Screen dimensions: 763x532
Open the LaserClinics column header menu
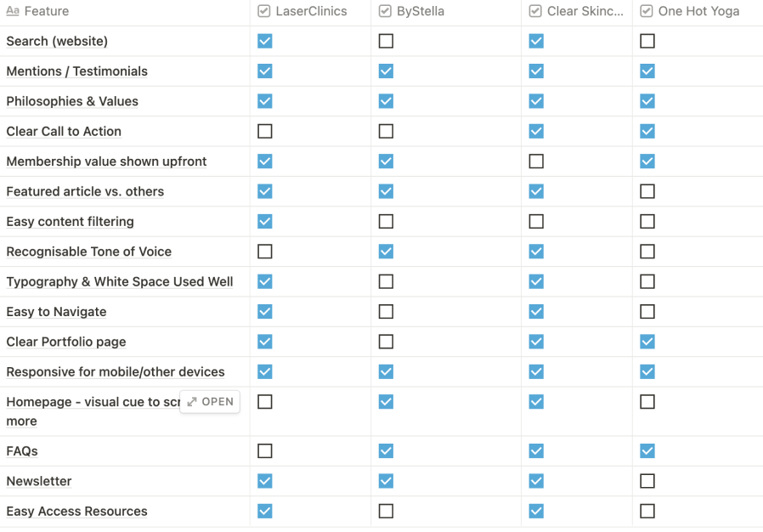(x=310, y=11)
